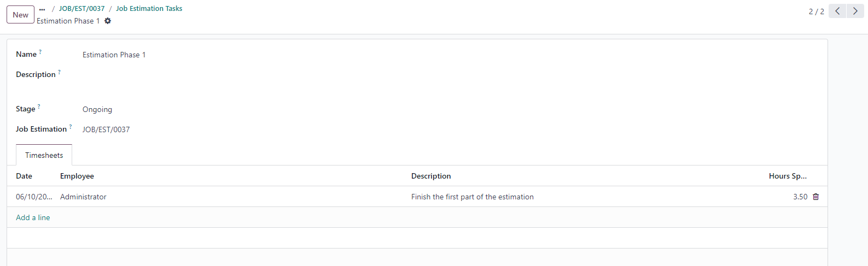Show the help tooltip beside Job Estimation label
Screen dimensions: 868x266
tap(71, 127)
